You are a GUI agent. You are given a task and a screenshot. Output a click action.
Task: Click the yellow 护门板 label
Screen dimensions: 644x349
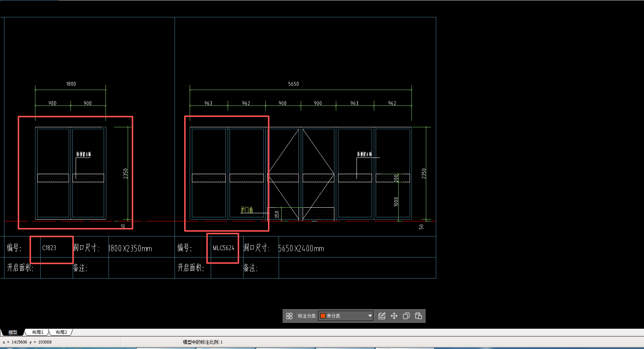click(247, 210)
